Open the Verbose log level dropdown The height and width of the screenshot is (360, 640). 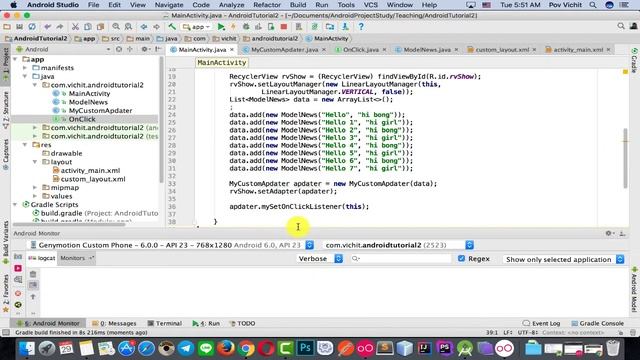[x=320, y=259]
